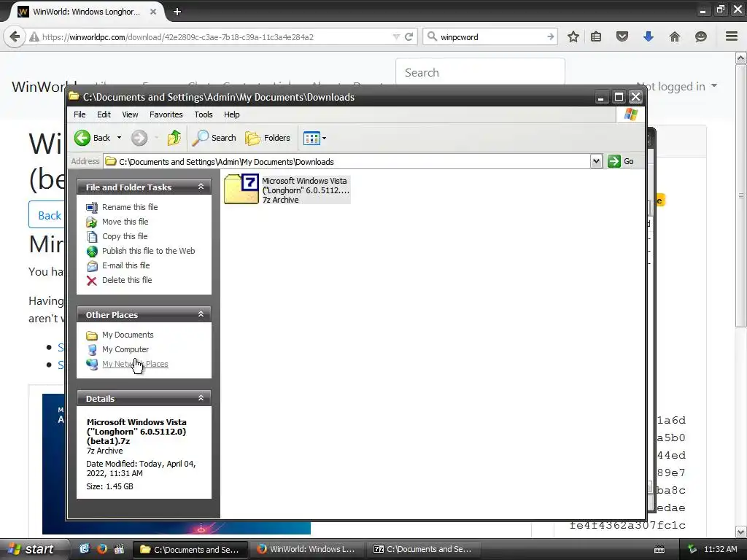This screenshot has width=747, height=560.
Task: Select the Longhorn 7z Archive file
Action: 287,190
